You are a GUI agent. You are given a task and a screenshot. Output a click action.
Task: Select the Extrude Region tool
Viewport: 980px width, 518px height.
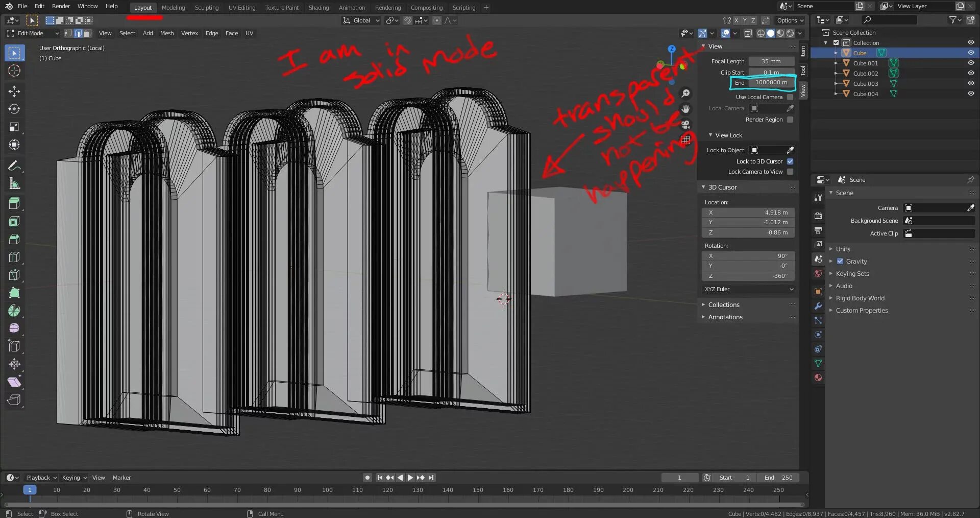click(14, 203)
